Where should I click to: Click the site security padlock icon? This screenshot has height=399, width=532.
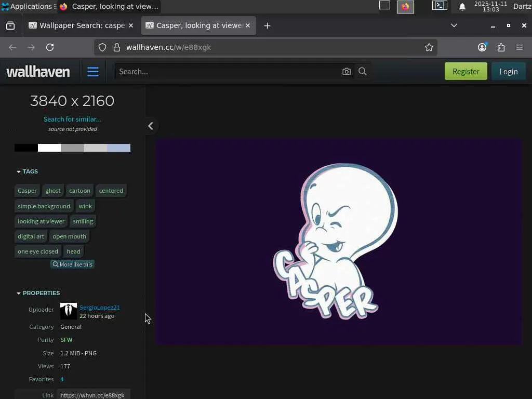point(117,47)
